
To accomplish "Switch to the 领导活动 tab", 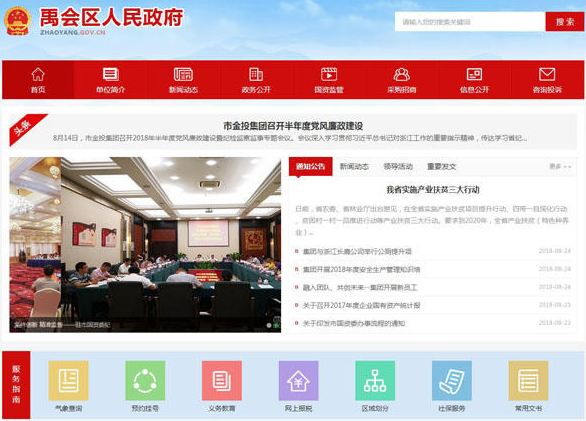I will [x=398, y=166].
